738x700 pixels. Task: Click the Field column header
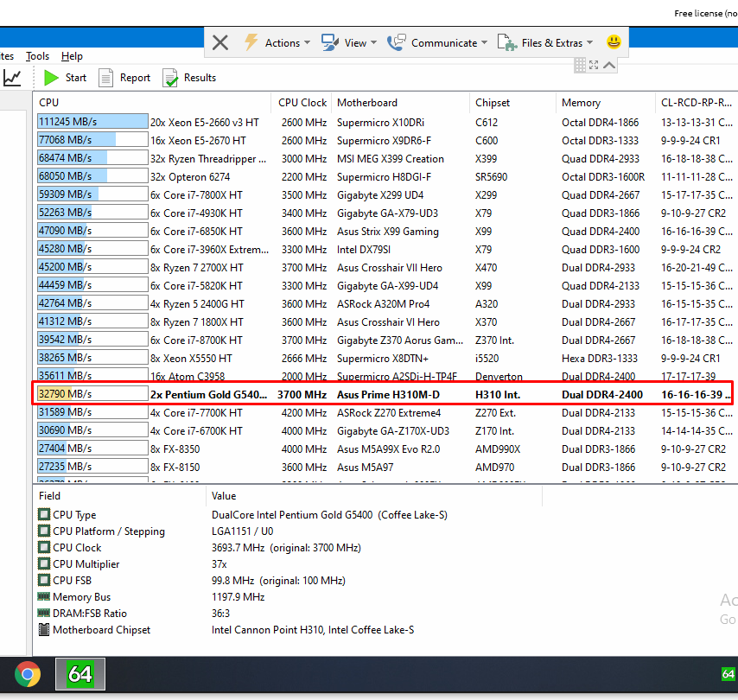pyautogui.click(x=120, y=496)
